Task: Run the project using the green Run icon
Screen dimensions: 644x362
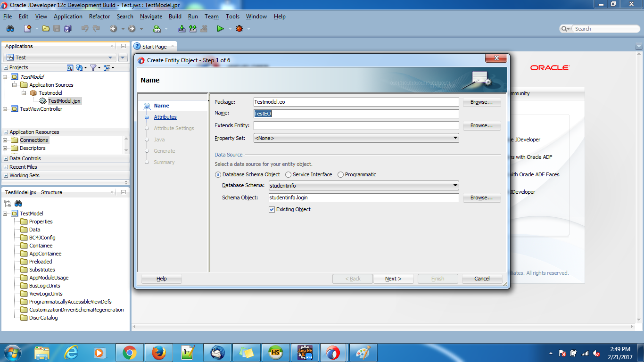Action: click(x=220, y=28)
